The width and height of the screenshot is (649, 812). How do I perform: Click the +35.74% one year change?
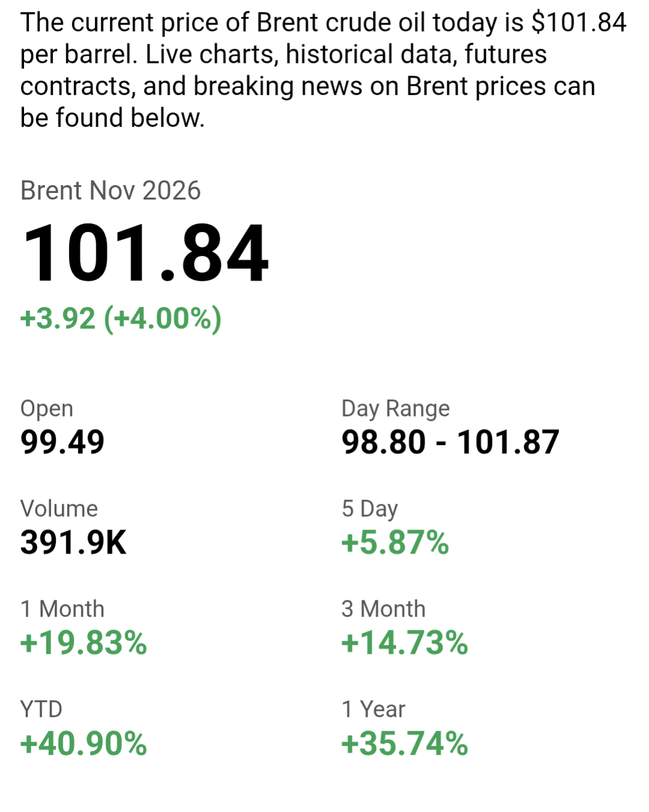point(405,743)
